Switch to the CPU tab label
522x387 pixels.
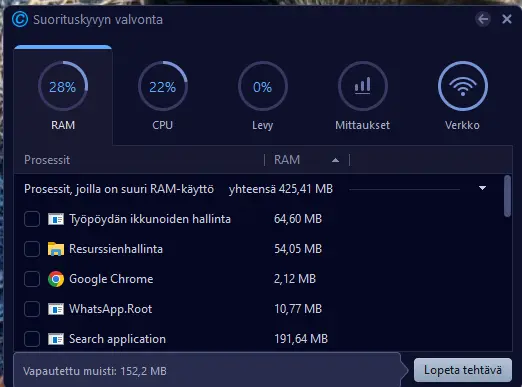162,125
